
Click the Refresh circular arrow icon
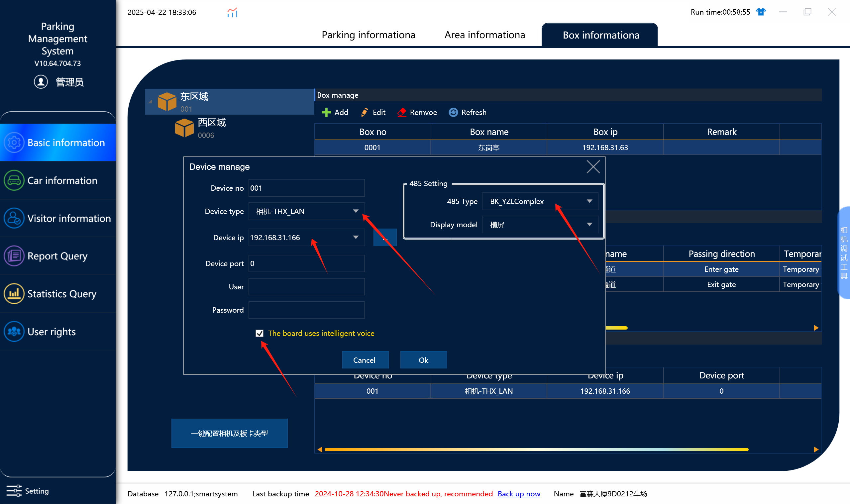point(453,112)
